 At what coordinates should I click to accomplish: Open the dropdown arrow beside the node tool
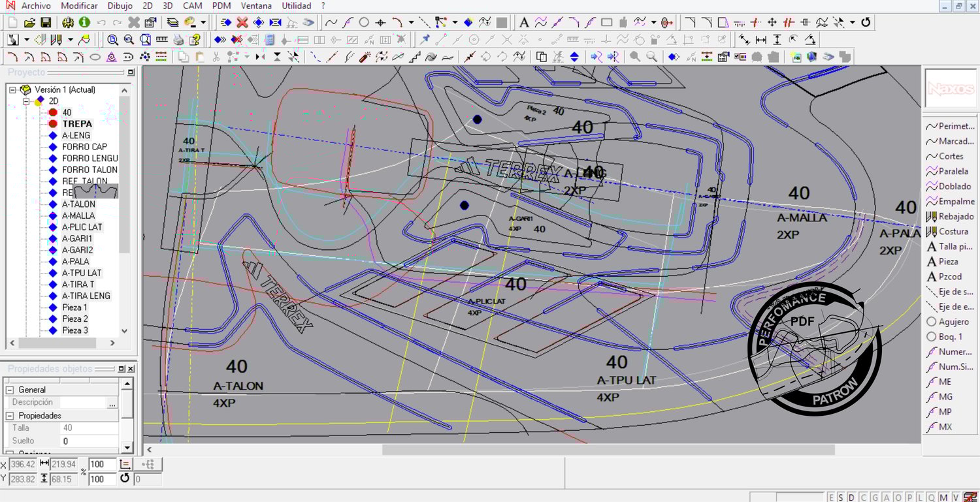click(455, 23)
